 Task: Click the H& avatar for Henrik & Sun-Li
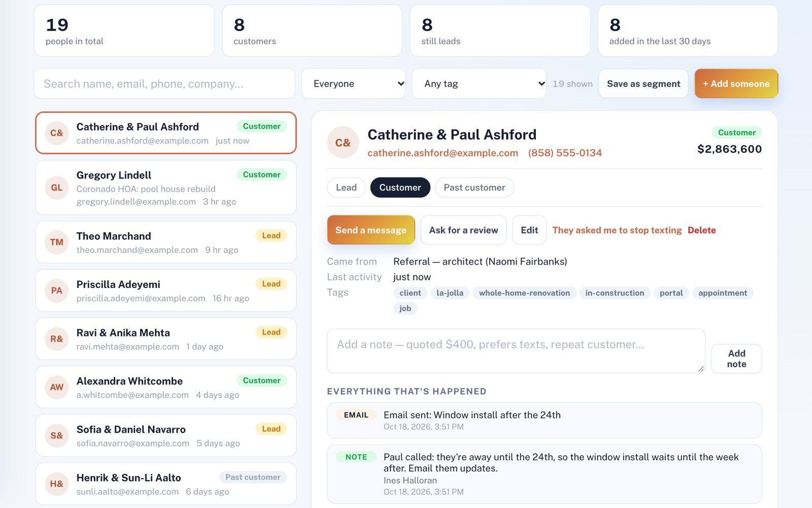tap(57, 484)
